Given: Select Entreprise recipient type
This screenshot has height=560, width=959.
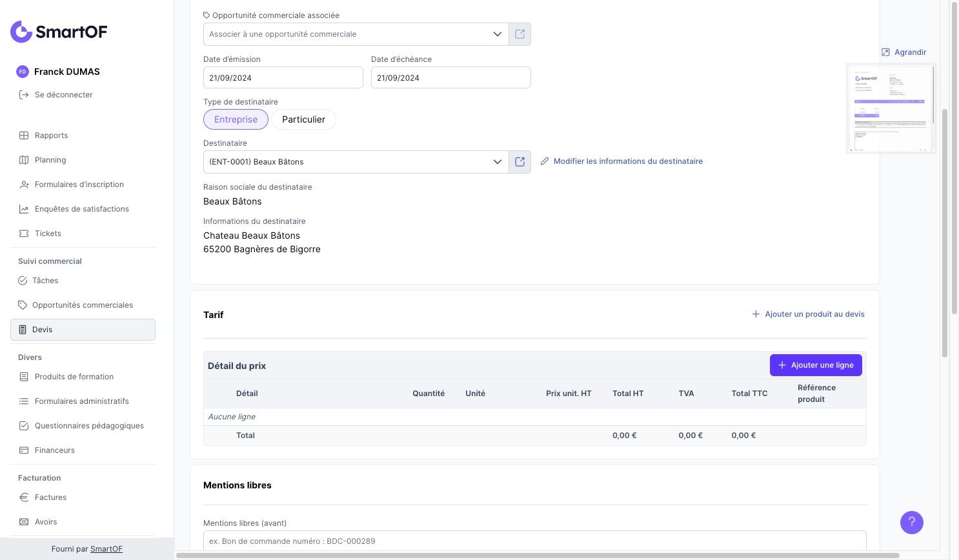Looking at the screenshot, I should (236, 119).
